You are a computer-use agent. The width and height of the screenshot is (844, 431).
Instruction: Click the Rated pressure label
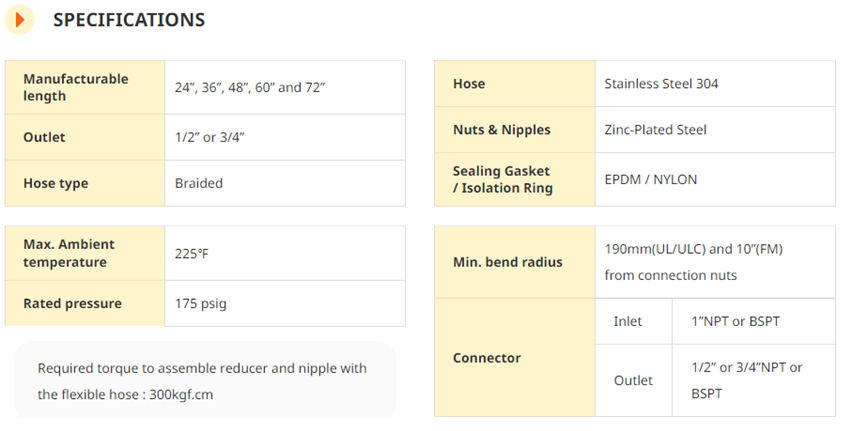[72, 303]
